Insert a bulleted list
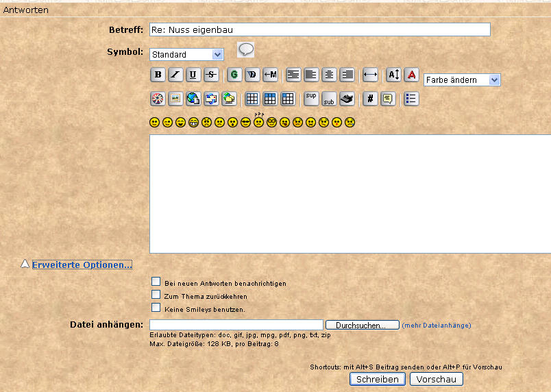 tap(411, 98)
